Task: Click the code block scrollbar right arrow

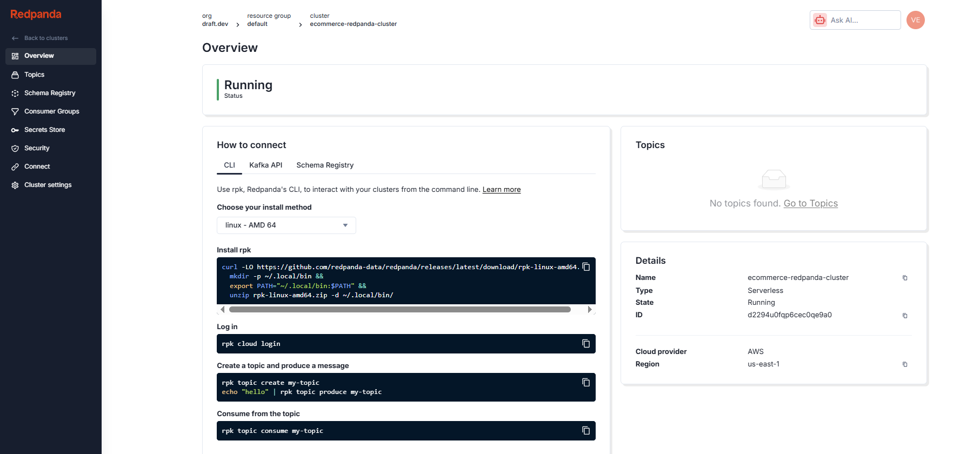Action: click(x=590, y=310)
